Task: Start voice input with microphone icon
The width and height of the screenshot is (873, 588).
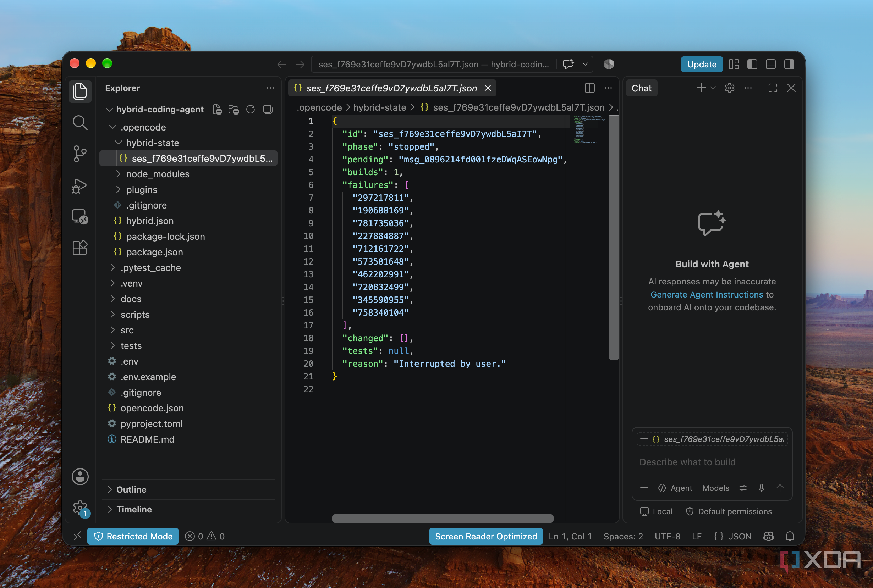Action: click(761, 488)
